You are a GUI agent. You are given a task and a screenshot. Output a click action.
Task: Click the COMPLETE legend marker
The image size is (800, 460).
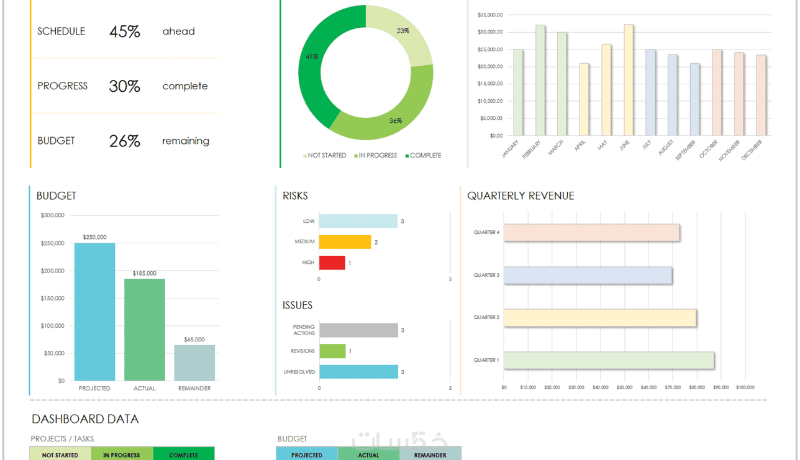(x=407, y=156)
